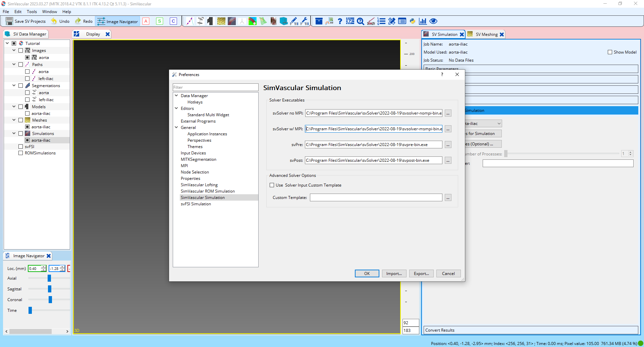Toggle the Show Model checkbox
This screenshot has width=644, height=347.
click(x=610, y=52)
